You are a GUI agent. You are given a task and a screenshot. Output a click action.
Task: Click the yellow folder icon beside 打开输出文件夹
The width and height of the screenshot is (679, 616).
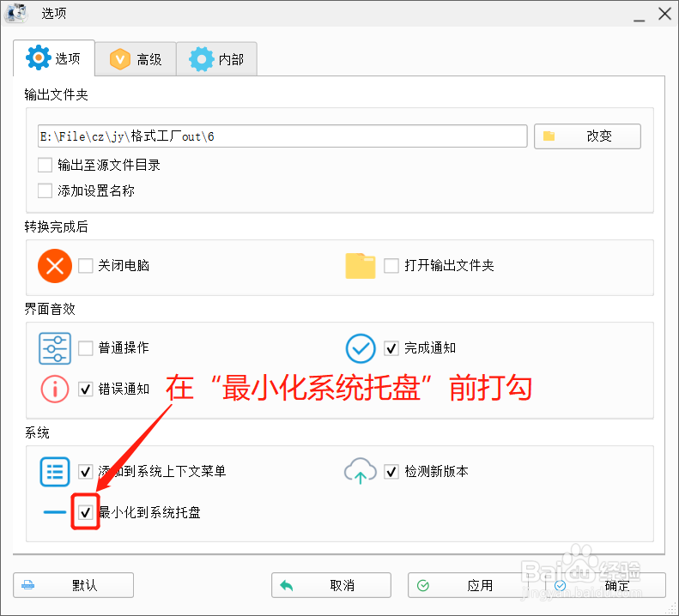(x=361, y=266)
